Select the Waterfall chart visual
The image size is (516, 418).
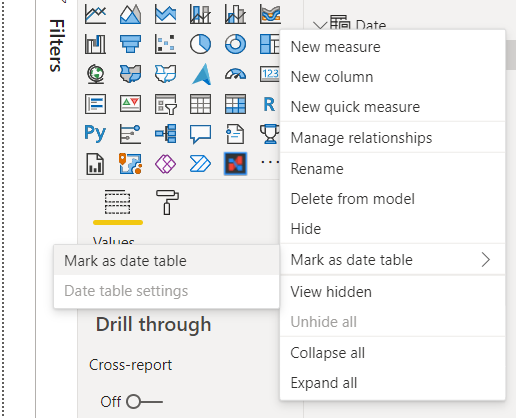95,44
